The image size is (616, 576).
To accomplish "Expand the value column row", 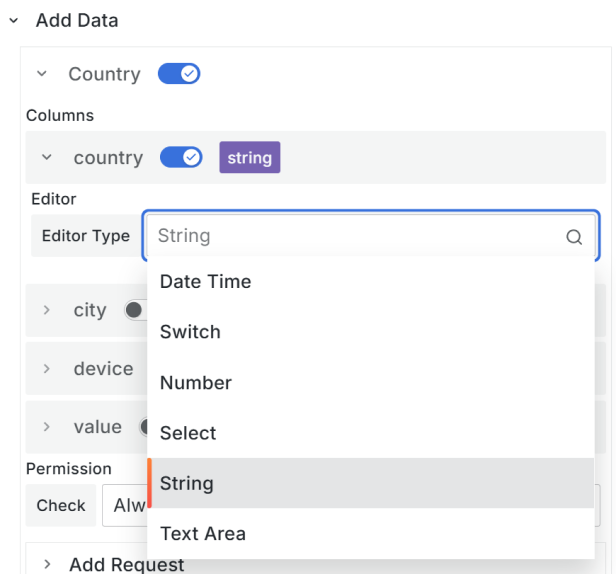I will pos(46,427).
